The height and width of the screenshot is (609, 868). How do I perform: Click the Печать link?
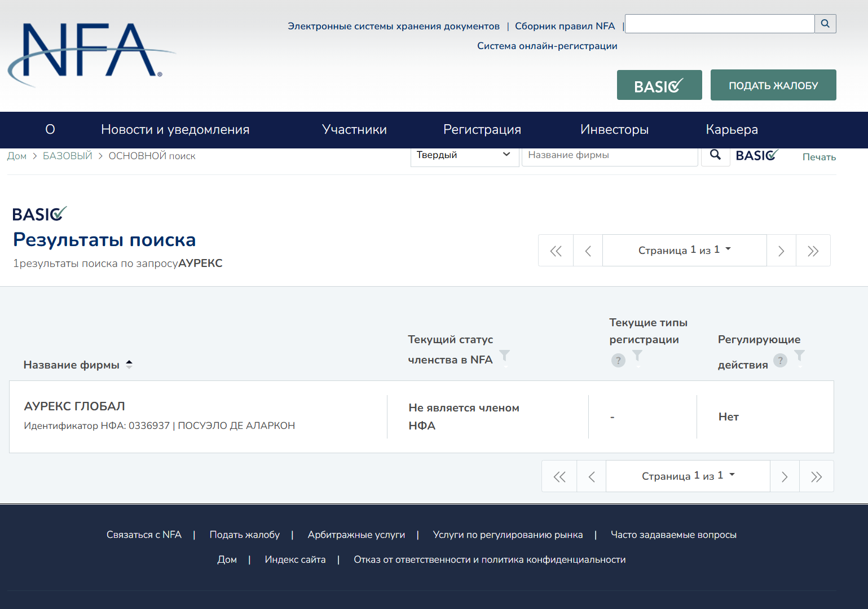pos(819,157)
